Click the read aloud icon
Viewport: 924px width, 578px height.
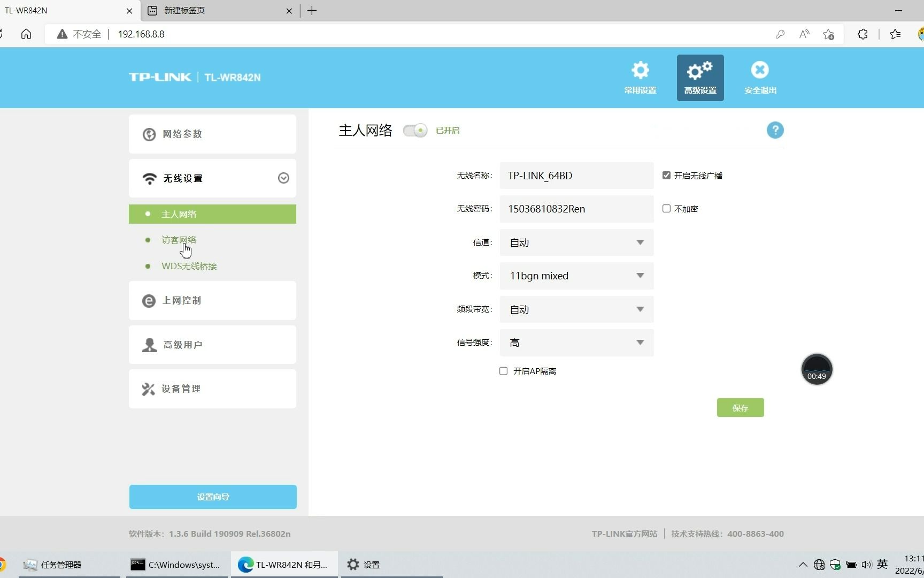pyautogui.click(x=804, y=34)
